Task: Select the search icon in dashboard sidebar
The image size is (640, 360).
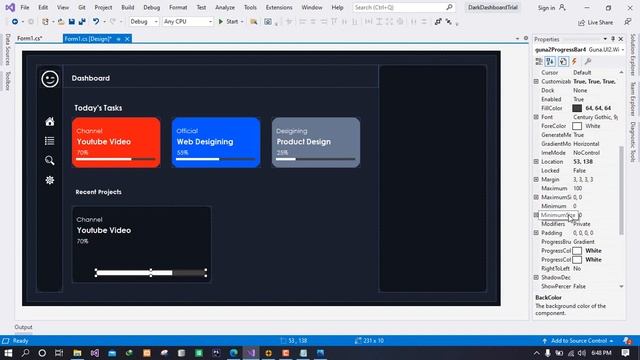Action: coord(50,160)
